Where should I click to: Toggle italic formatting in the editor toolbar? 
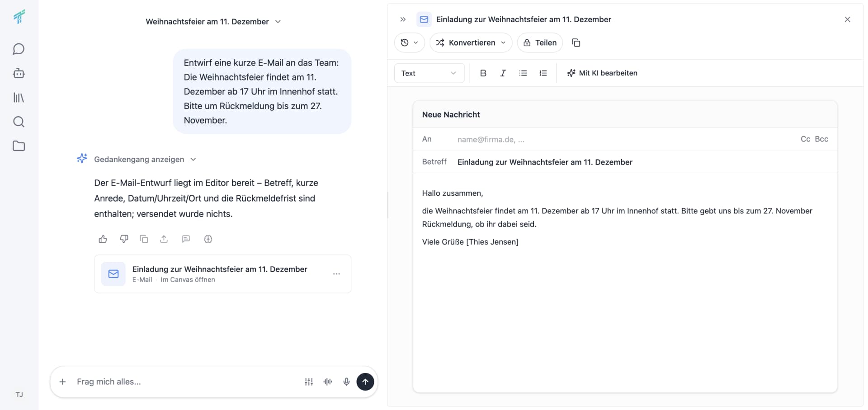[x=503, y=73]
